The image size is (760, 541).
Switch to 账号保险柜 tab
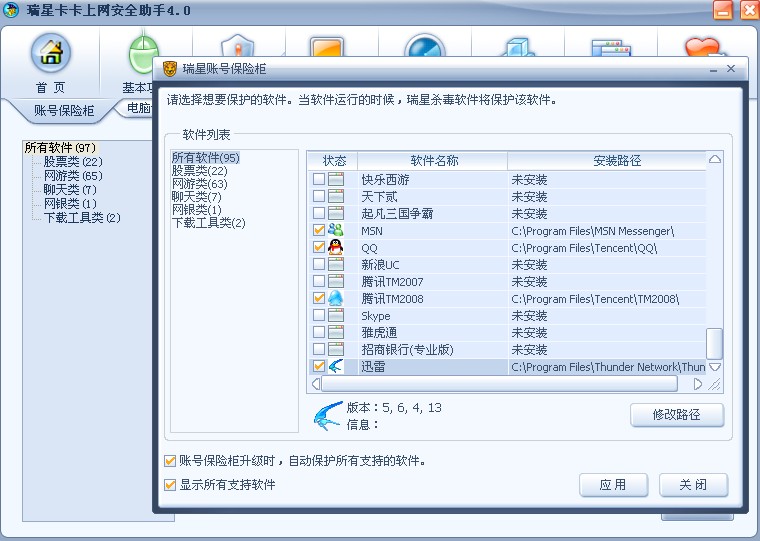point(63,111)
